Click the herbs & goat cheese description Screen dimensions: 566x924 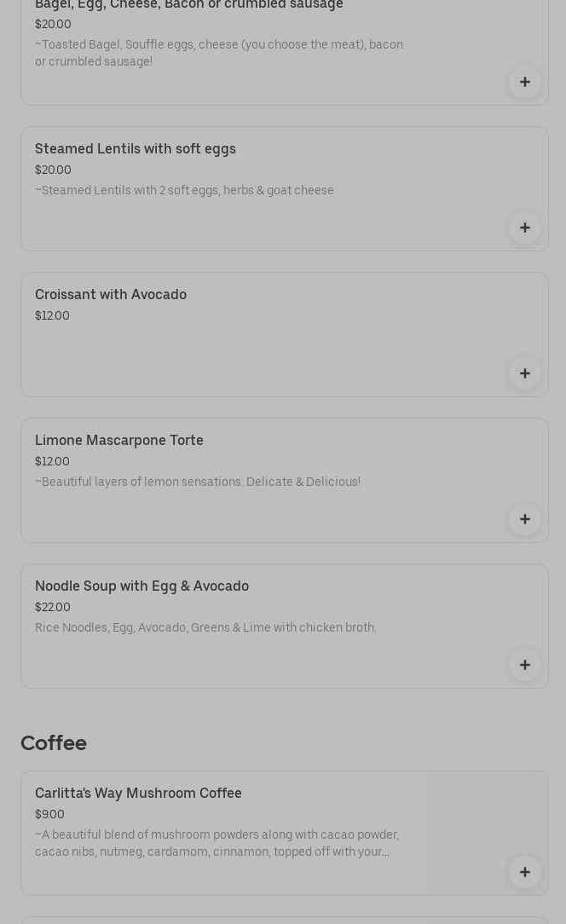184,191
